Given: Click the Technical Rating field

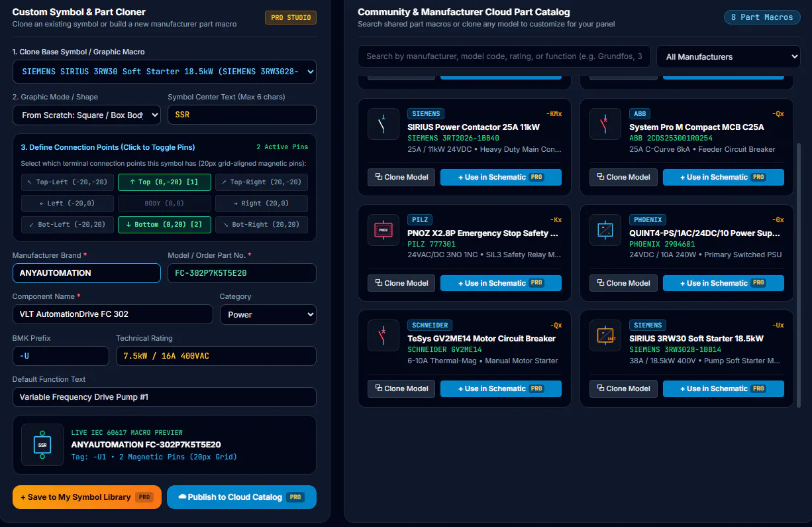Looking at the screenshot, I should click(216, 356).
